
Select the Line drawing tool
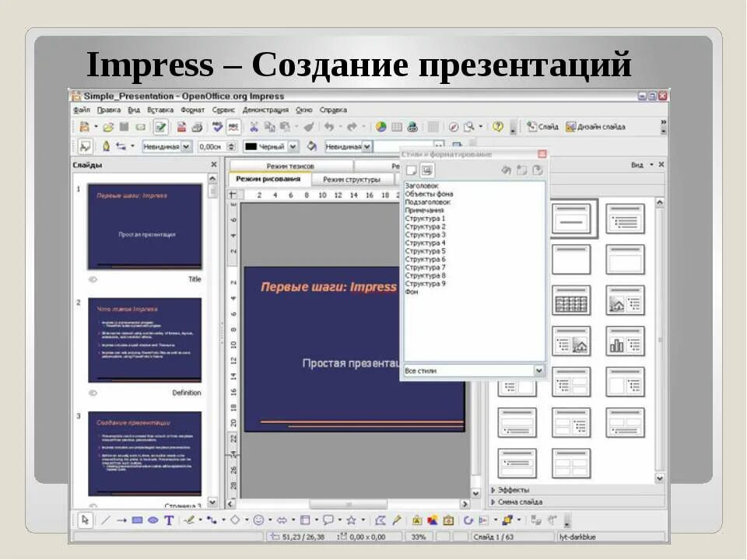click(x=106, y=520)
